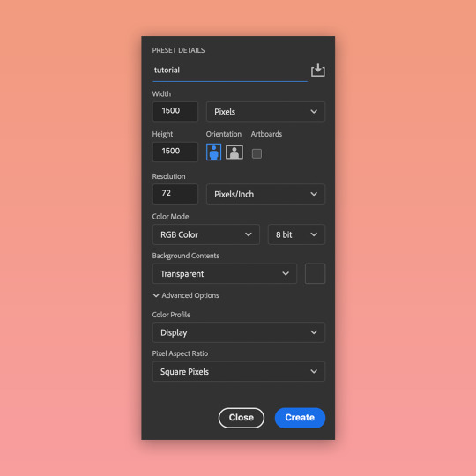Click the Create button
The height and width of the screenshot is (476, 476).
(x=300, y=418)
